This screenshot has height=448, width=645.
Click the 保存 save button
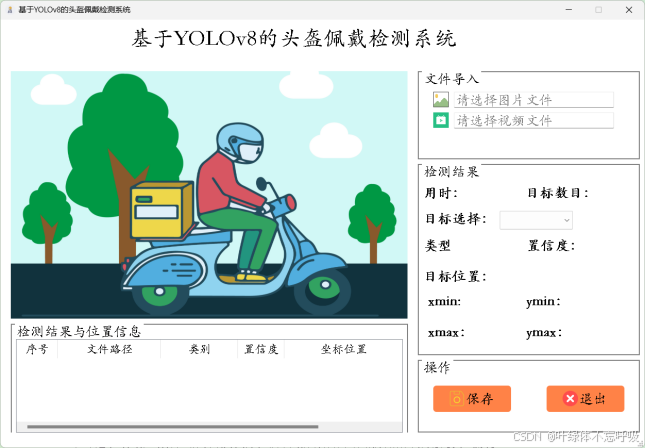coord(472,399)
